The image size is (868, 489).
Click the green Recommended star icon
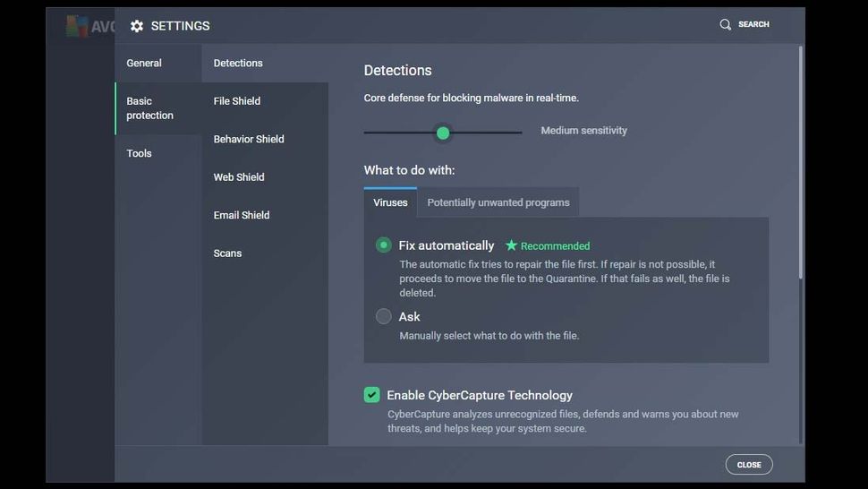click(x=512, y=244)
